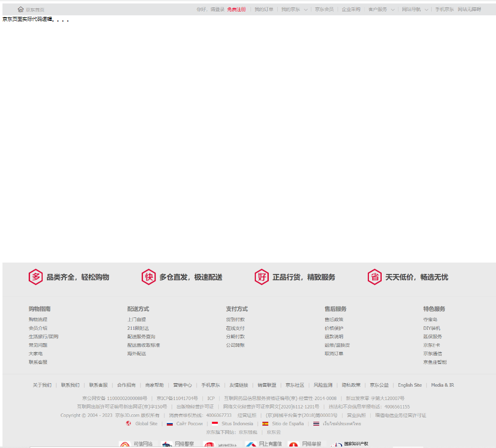Image resolution: width=496 pixels, height=448 pixels.
Task: Open 联系客服 under 购物指南
Action: [x=38, y=362]
